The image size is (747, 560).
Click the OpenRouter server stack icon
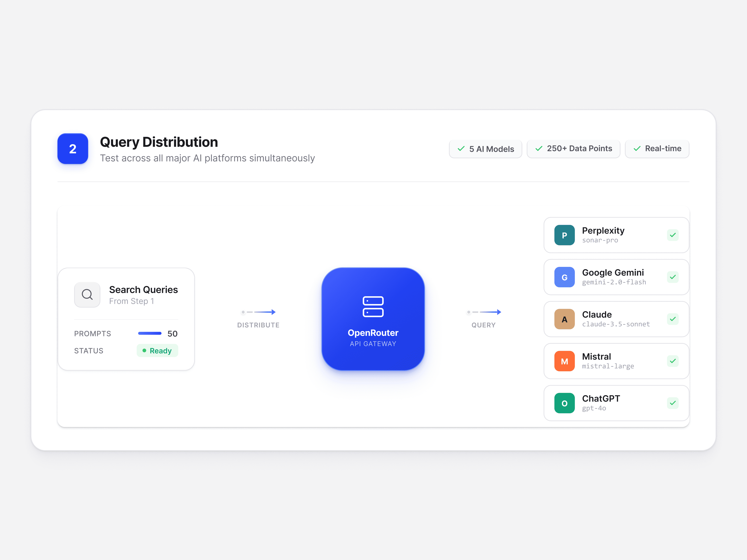(373, 306)
